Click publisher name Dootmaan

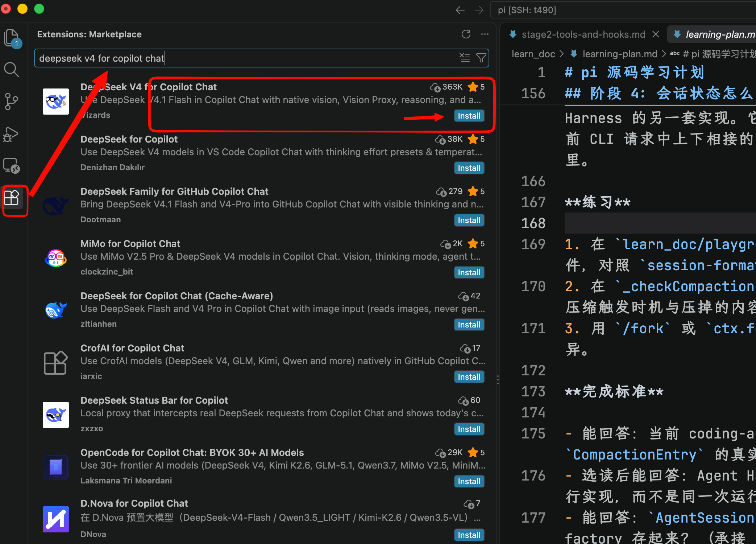point(101,219)
